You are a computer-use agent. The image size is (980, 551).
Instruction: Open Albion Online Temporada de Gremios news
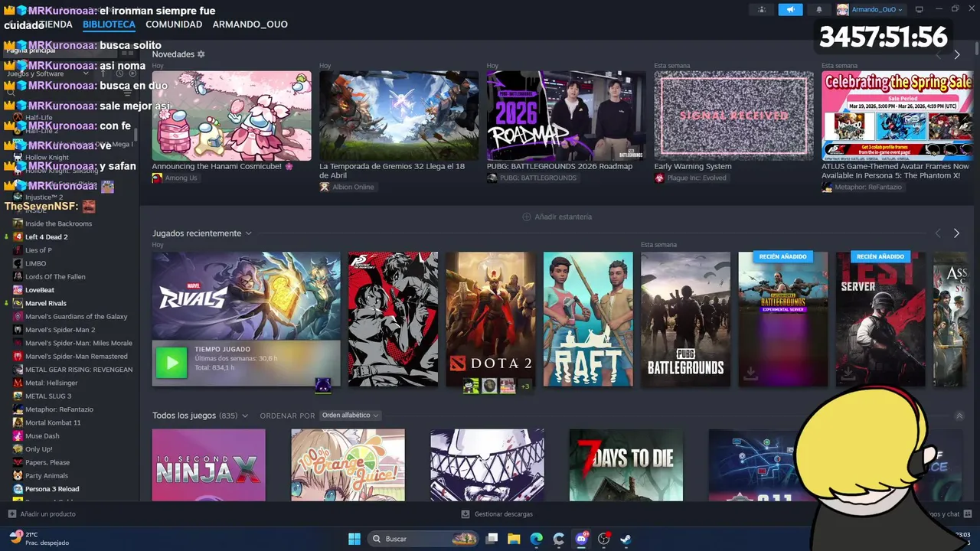pyautogui.click(x=399, y=116)
